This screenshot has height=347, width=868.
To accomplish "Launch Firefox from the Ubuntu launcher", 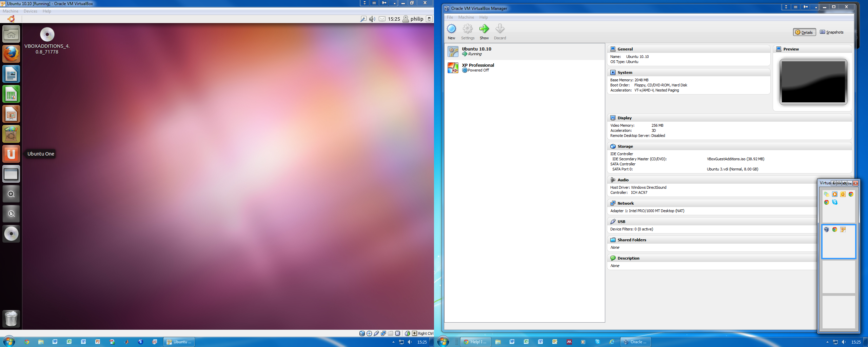I will click(x=11, y=54).
